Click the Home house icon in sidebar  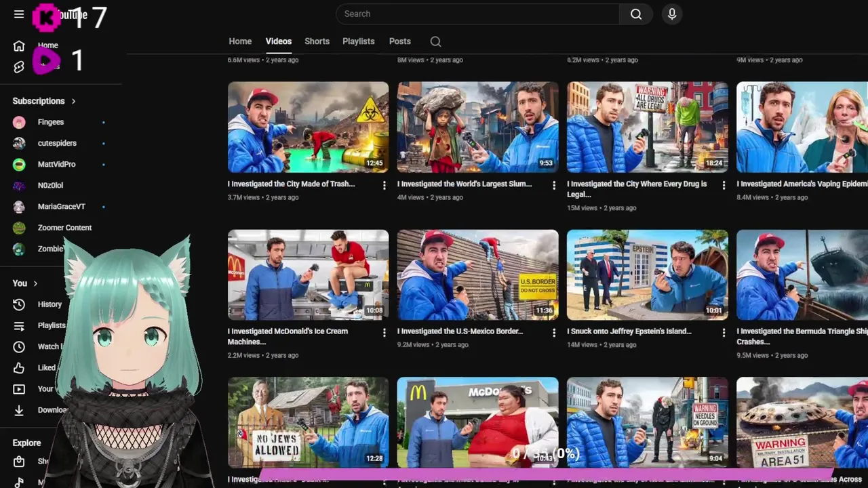pos(19,45)
